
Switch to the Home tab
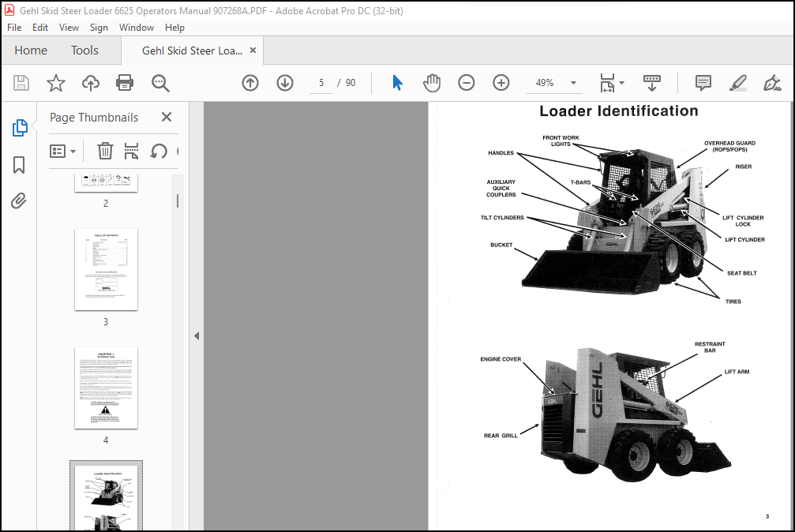click(x=31, y=51)
